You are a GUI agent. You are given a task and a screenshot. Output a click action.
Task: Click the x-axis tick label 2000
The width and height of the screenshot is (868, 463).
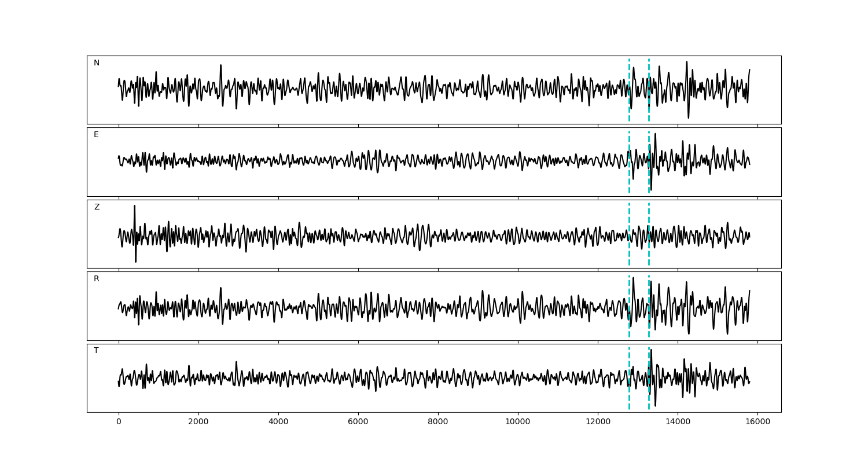click(x=198, y=422)
